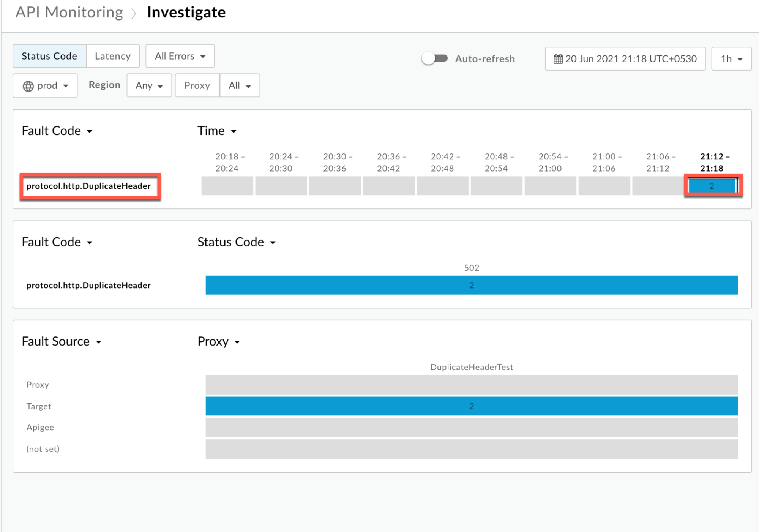Click the Target fault source blue bar

[471, 406]
